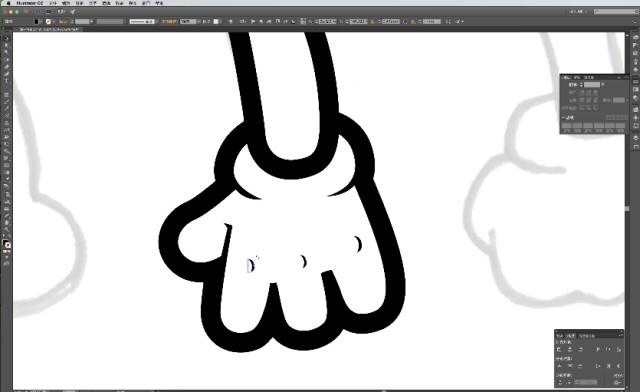This screenshot has width=640, height=392.
Task: Switch to Gradient tab in Stroke panel group
Action: [578, 77]
